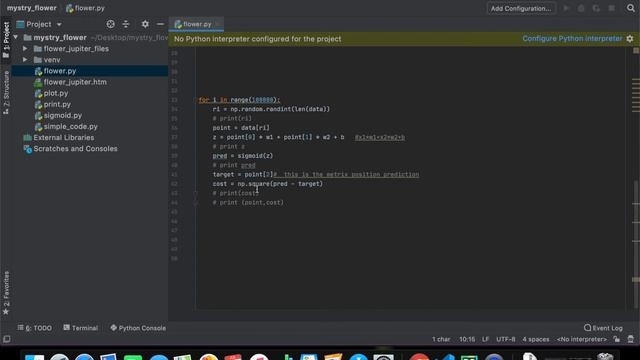Click the code line 'point = data[ri]'
Viewport: 640px width, 360px height.
241,128
